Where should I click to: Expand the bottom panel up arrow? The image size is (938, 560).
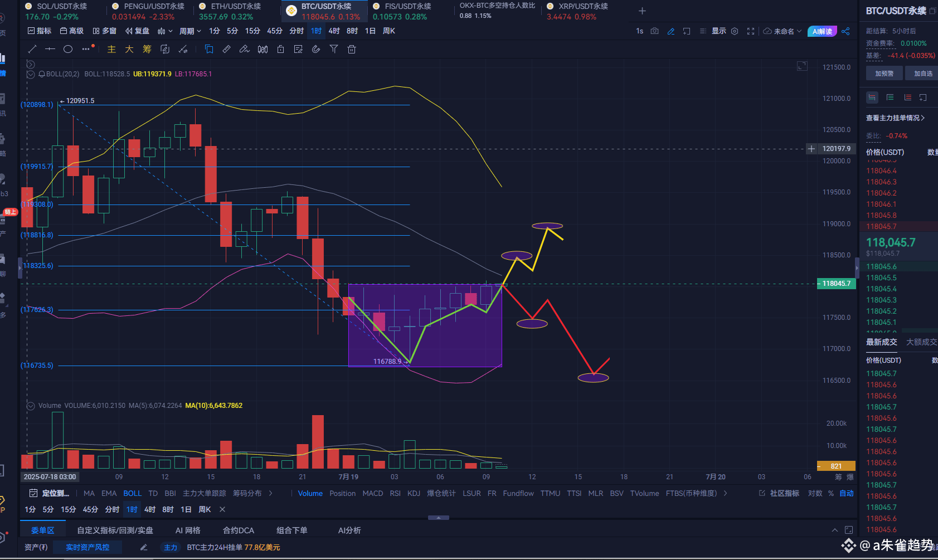coord(834,530)
